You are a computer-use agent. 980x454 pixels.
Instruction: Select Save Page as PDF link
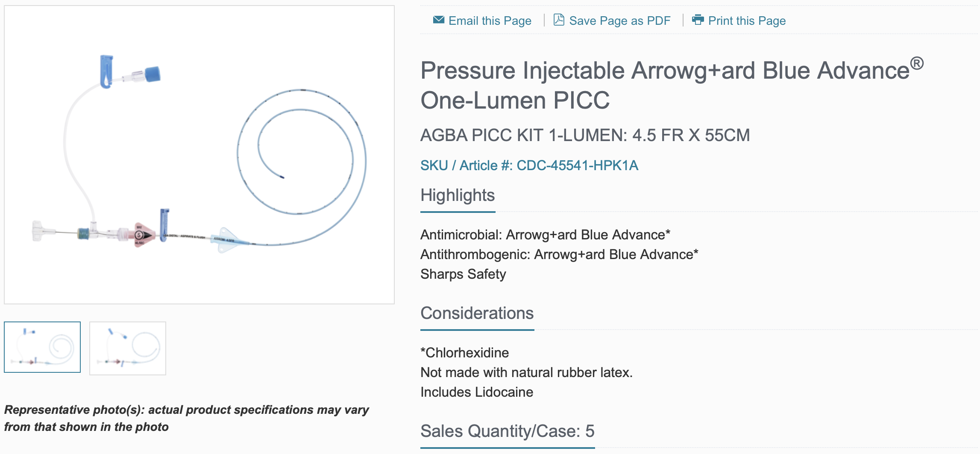point(619,21)
